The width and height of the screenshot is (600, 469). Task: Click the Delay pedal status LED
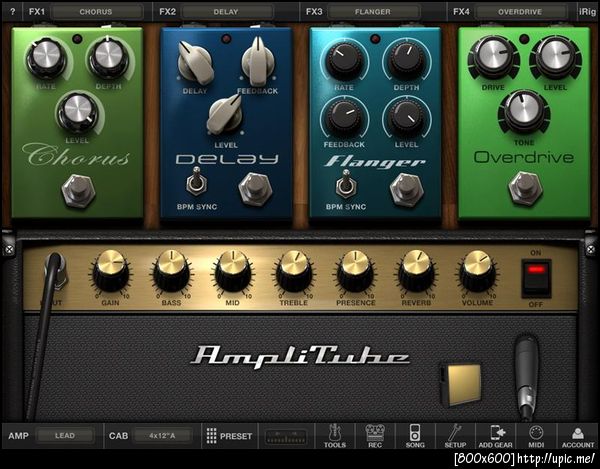(x=226, y=39)
